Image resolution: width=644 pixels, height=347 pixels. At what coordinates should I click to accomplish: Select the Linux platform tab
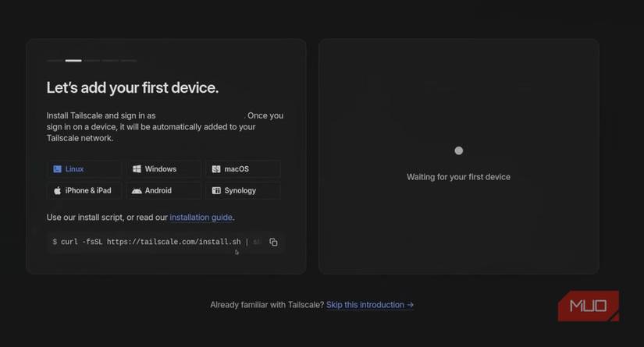(x=84, y=169)
